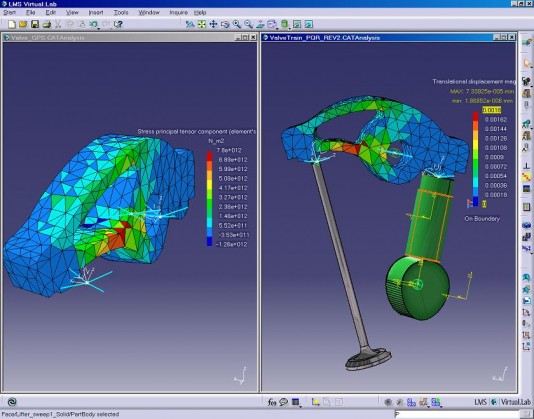Click the top icon of right toolbar
Screen dimensions: 534x419
coord(527,42)
